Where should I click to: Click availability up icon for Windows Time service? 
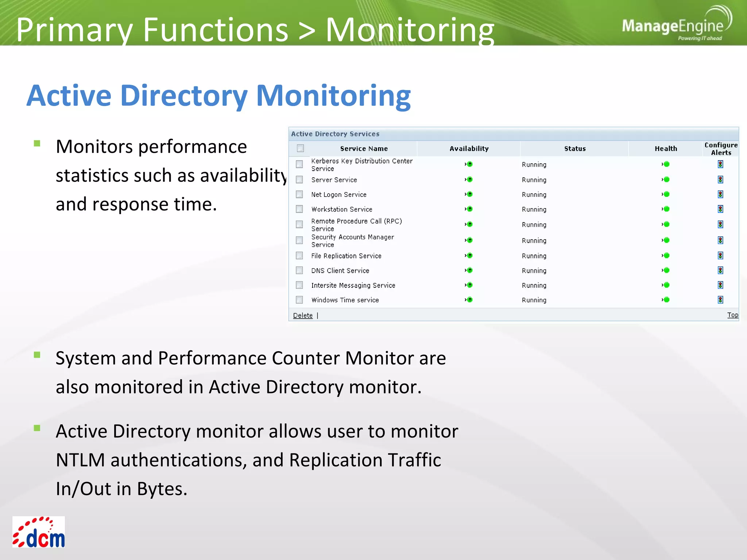[x=469, y=300]
